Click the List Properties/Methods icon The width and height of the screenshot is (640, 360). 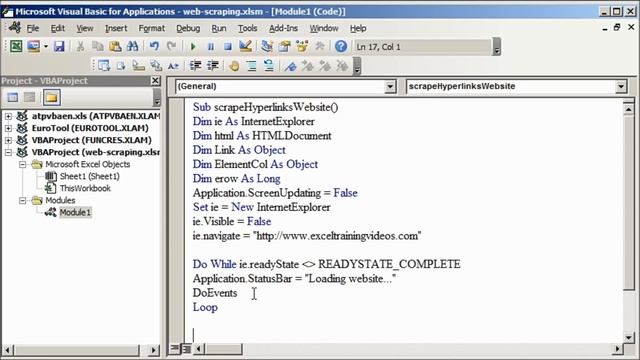[104, 65]
